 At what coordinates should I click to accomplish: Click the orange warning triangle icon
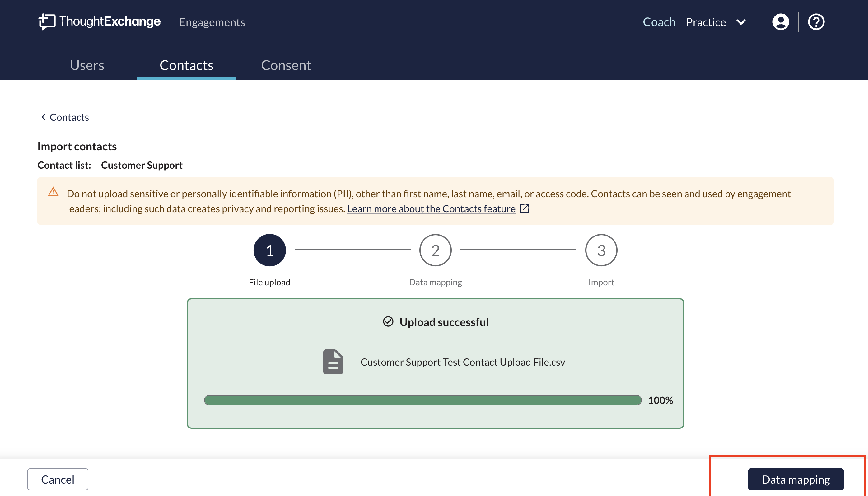point(53,192)
